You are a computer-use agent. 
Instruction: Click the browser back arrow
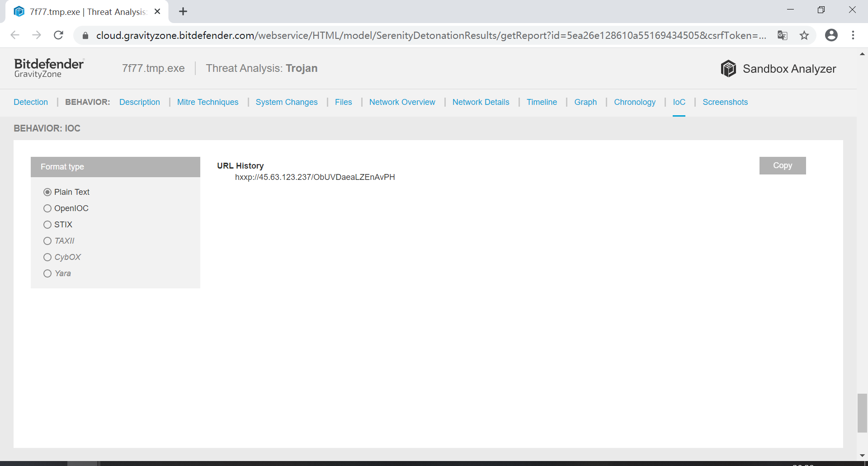[15, 35]
